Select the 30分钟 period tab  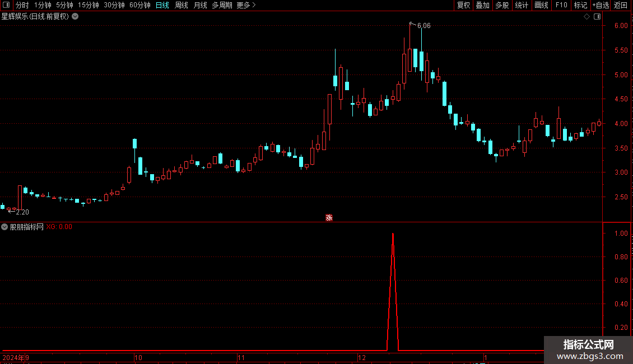[x=114, y=5]
